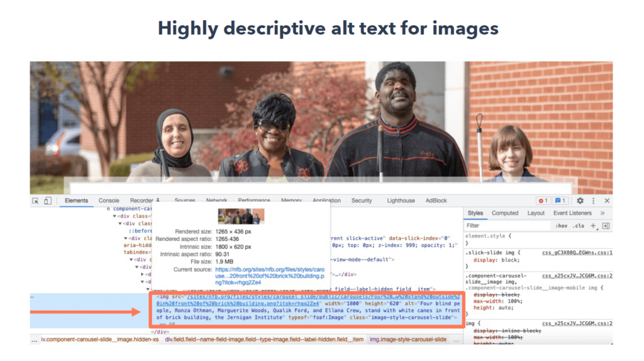
Task: Collapse the div node below component-car line
Action: point(114,216)
